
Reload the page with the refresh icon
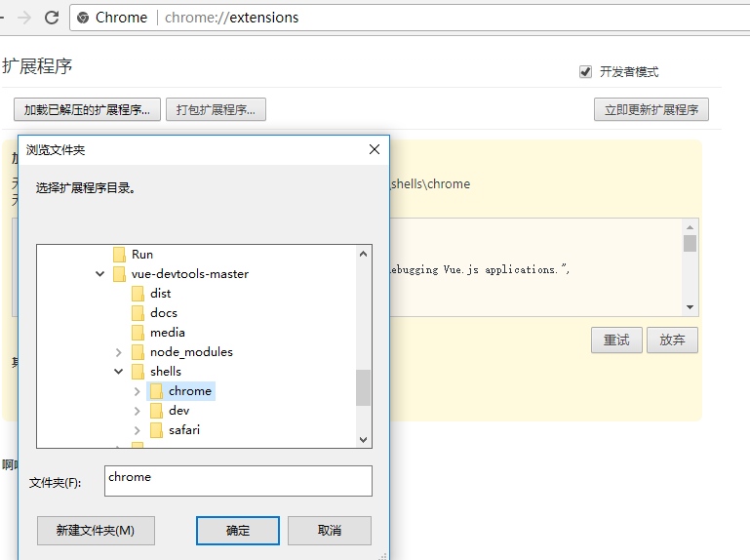52,18
